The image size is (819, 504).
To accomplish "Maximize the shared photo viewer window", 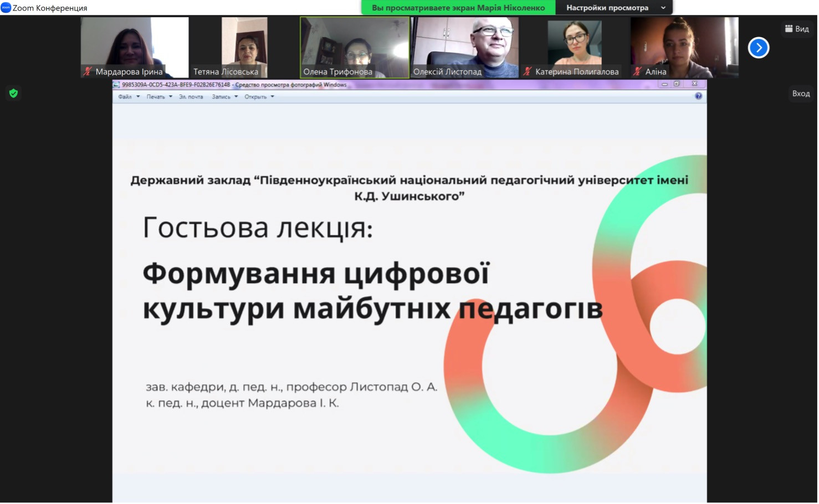I will (677, 84).
